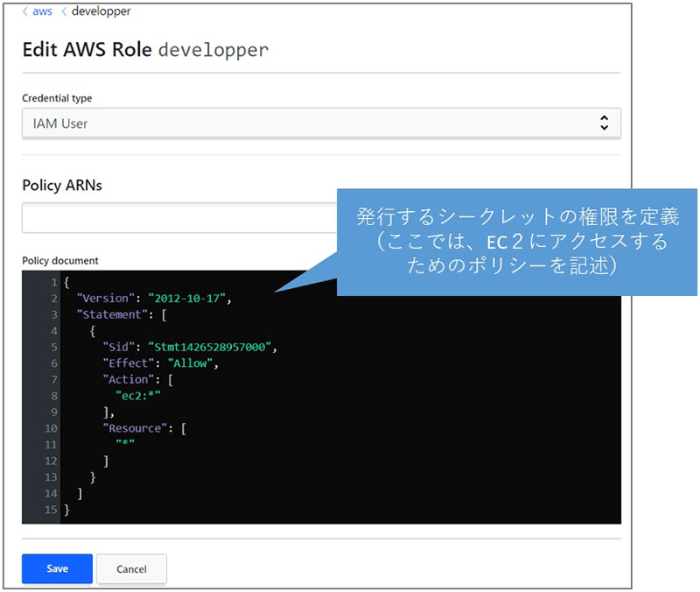This screenshot has height=592, width=700.
Task: Click line number 15 in the gutter
Action: (51, 510)
